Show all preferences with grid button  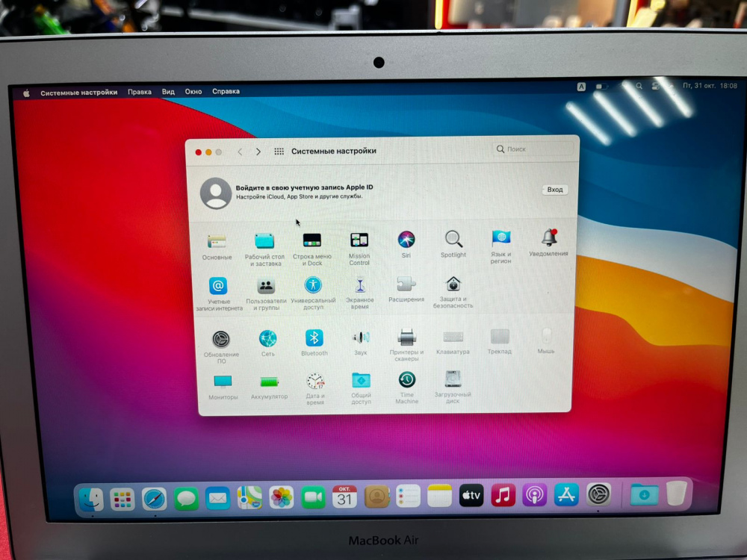tap(279, 152)
